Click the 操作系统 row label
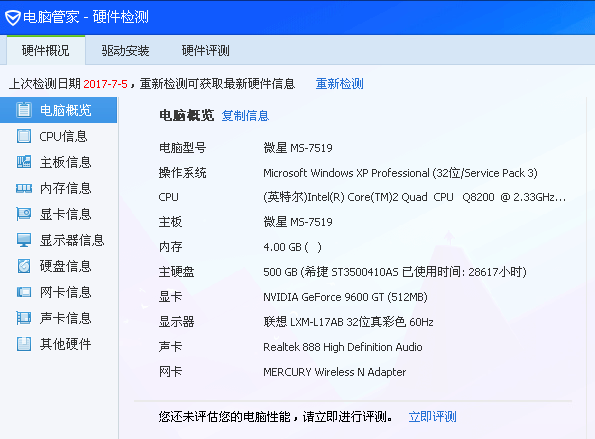 coord(183,173)
